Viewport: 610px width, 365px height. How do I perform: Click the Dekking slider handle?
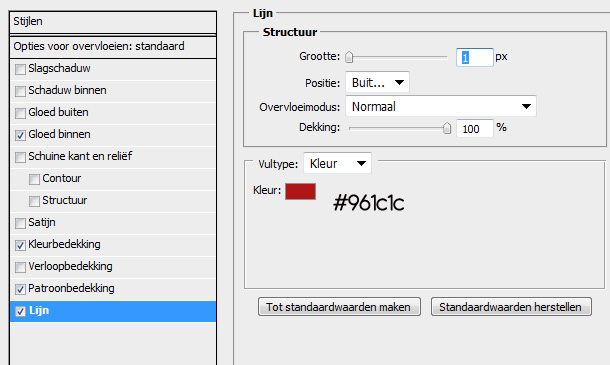tap(447, 128)
